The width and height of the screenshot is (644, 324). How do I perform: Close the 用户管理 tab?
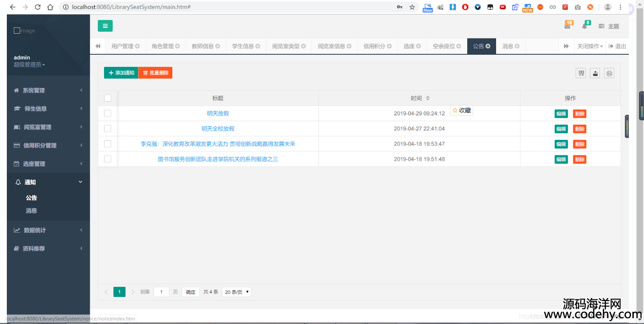[x=137, y=46]
